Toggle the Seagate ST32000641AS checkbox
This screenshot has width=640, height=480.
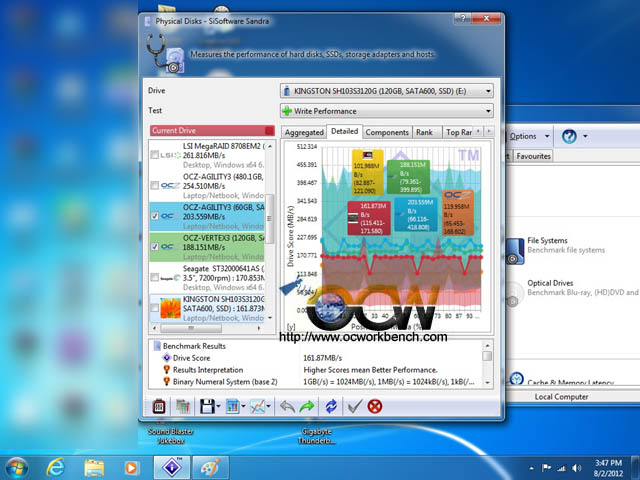click(x=154, y=278)
